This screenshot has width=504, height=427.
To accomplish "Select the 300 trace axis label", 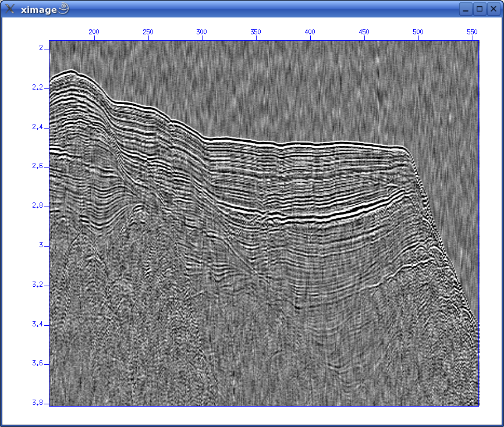I will (x=202, y=31).
